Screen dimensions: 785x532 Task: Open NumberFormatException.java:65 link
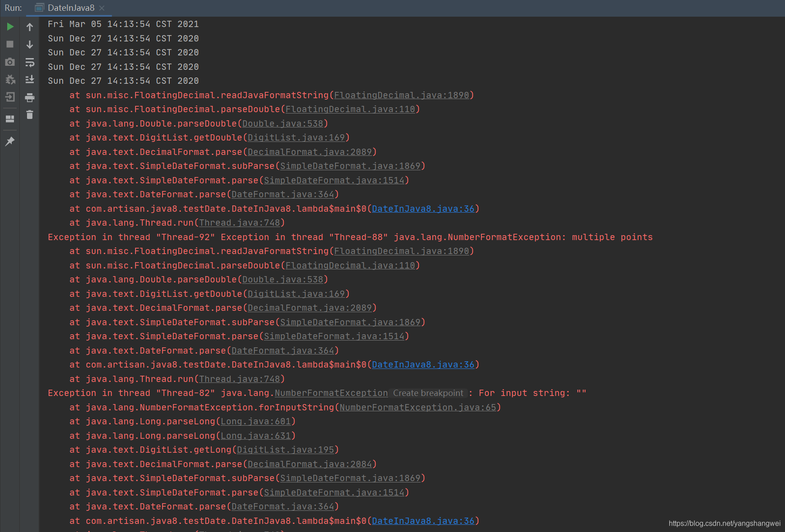coord(417,407)
